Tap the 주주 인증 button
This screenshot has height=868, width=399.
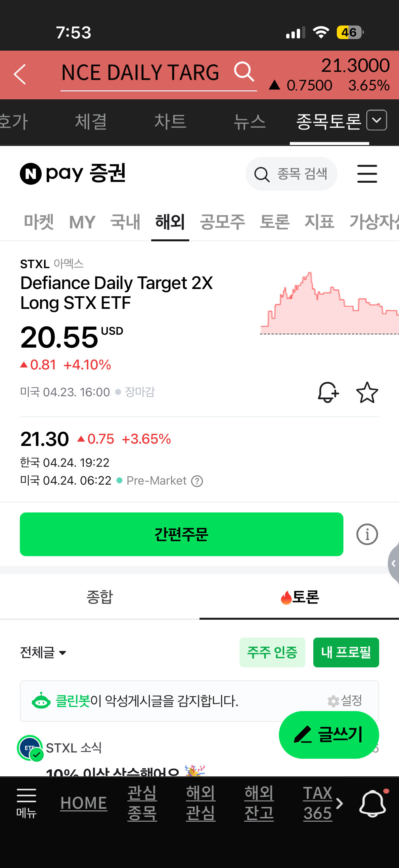coord(272,652)
